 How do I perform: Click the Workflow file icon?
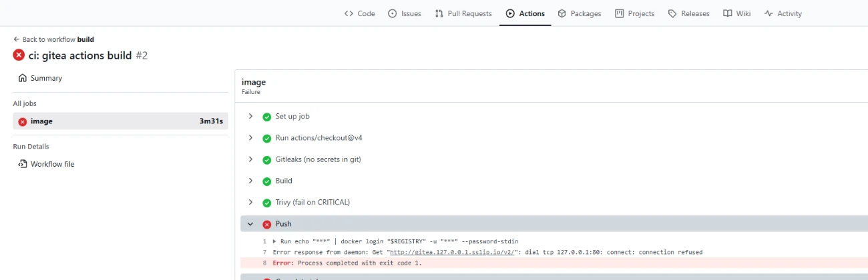[23, 164]
